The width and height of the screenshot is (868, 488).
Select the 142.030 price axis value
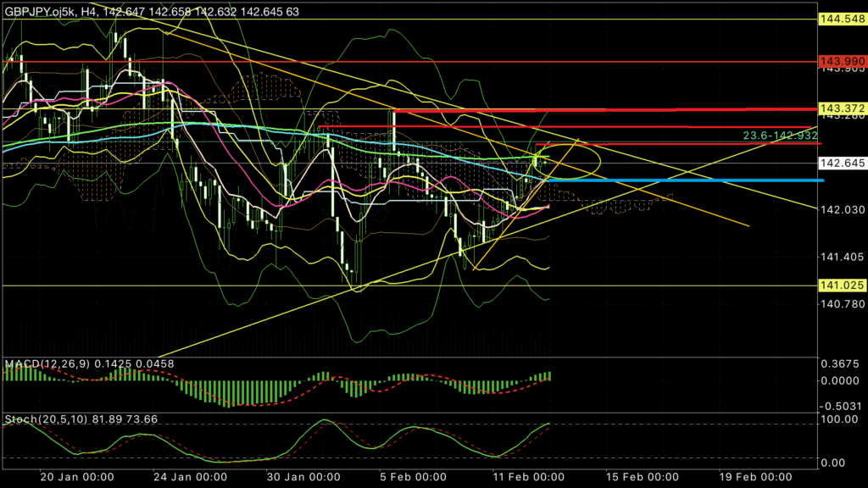[x=843, y=210]
